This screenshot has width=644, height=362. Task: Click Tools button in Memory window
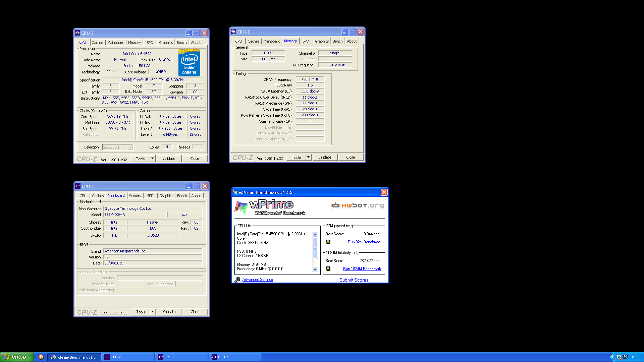[296, 157]
